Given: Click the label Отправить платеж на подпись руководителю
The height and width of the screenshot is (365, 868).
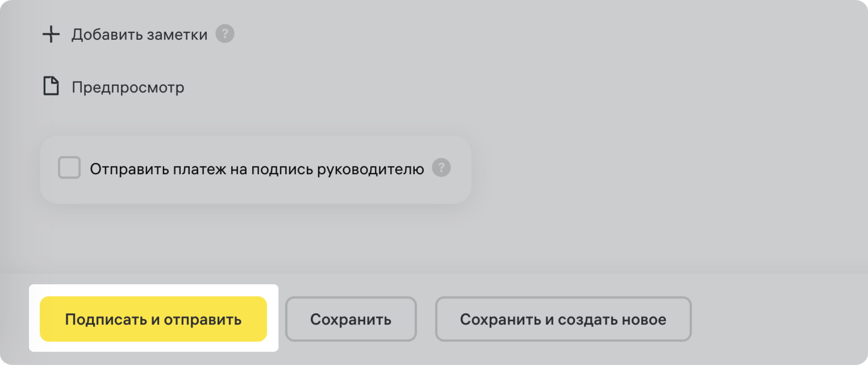Looking at the screenshot, I should pos(257,169).
